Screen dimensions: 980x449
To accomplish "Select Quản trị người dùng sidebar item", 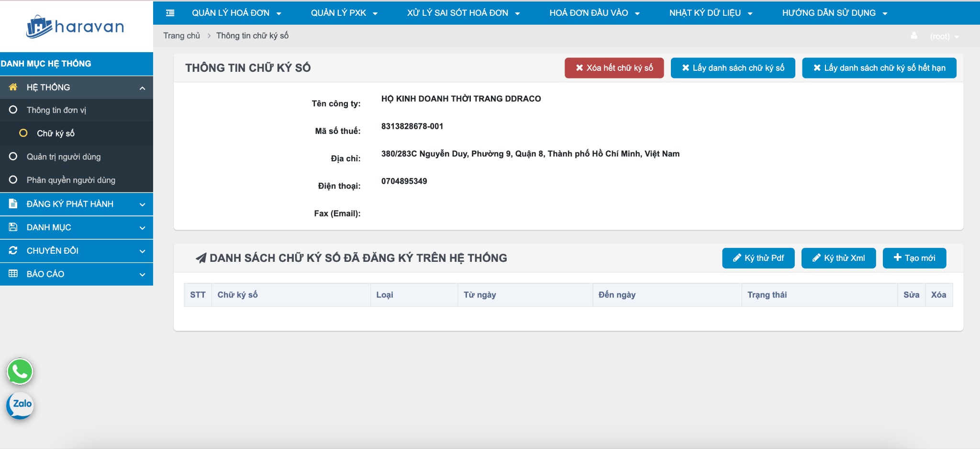I will (63, 157).
